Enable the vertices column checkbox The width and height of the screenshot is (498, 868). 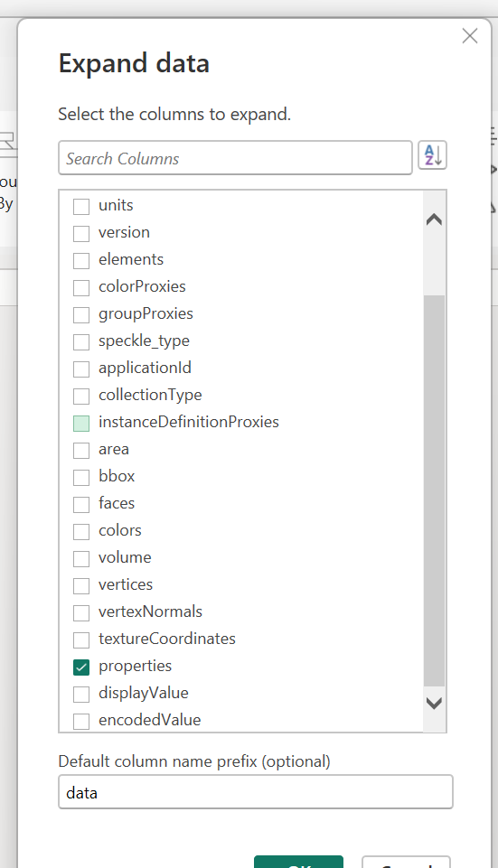(x=81, y=586)
